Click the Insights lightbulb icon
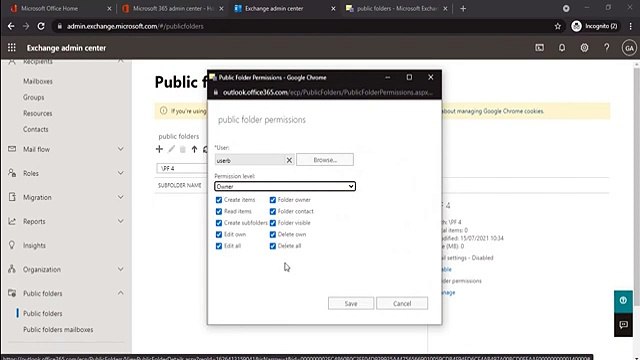The height and width of the screenshot is (360, 640). click(12, 245)
